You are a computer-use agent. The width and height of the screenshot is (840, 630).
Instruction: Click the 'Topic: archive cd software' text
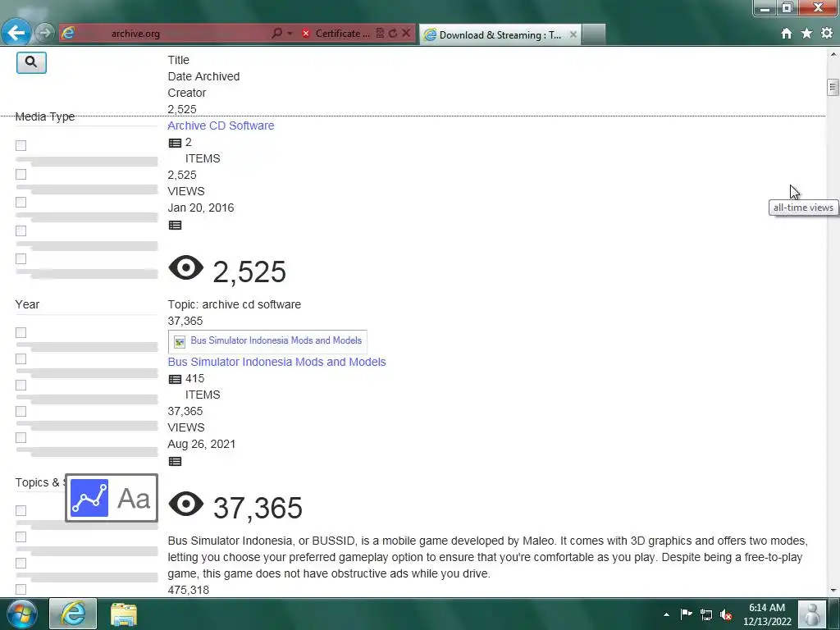pyautogui.click(x=234, y=304)
